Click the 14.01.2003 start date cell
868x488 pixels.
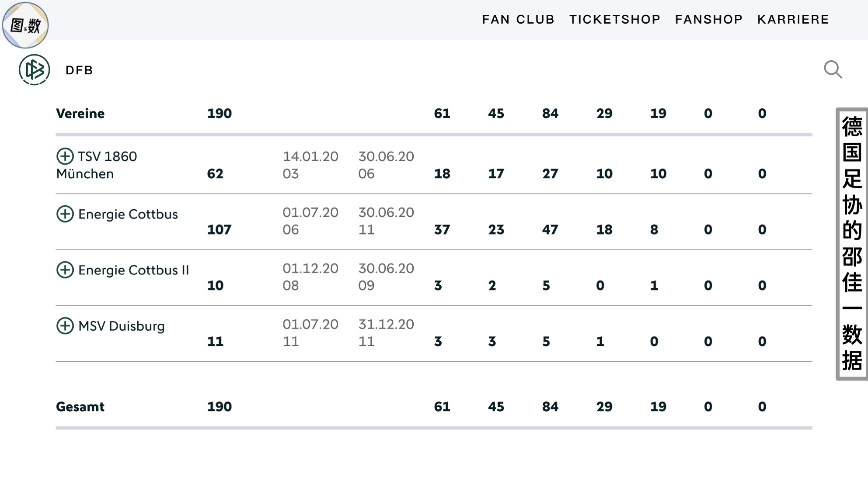[310, 165]
